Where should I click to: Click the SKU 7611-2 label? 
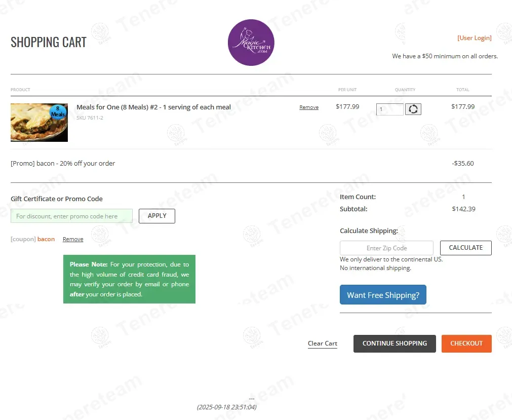click(x=90, y=118)
